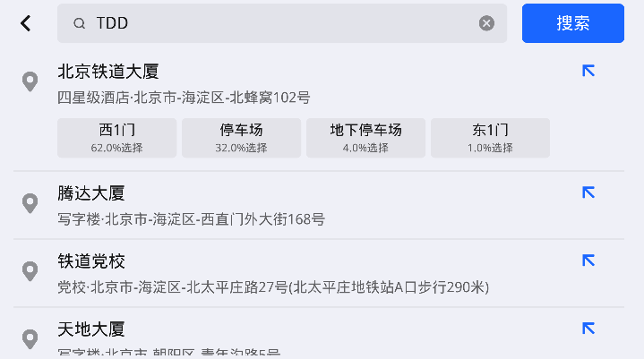Open the 腾达大厦 search result

click(269, 205)
